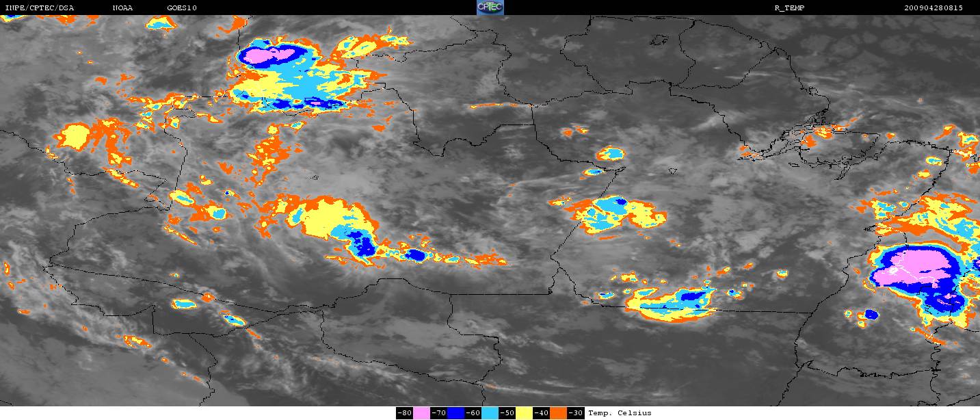This screenshot has width=980, height=420.
Task: Select the pink legend color swatch
Action: point(421,413)
